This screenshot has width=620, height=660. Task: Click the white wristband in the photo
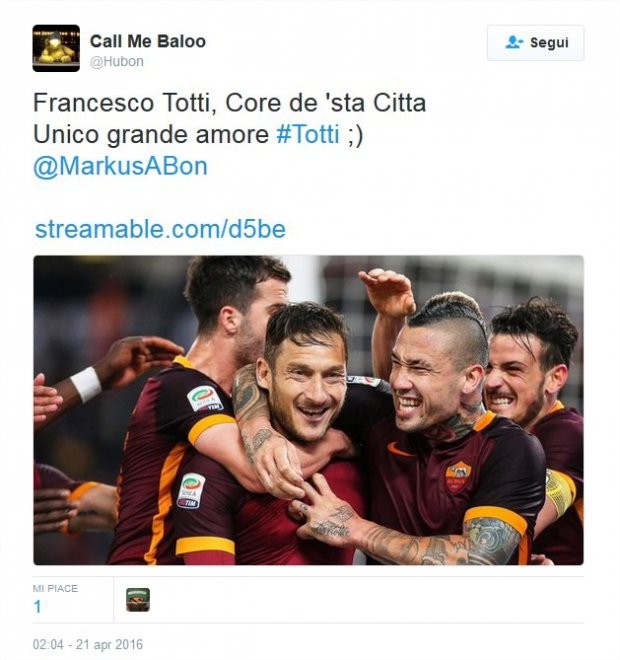[86, 384]
